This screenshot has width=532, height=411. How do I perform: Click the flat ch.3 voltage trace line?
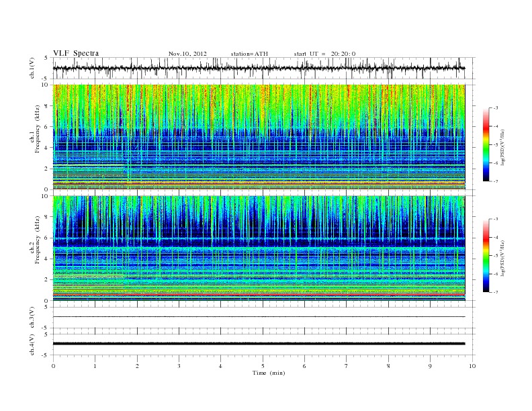point(259,317)
